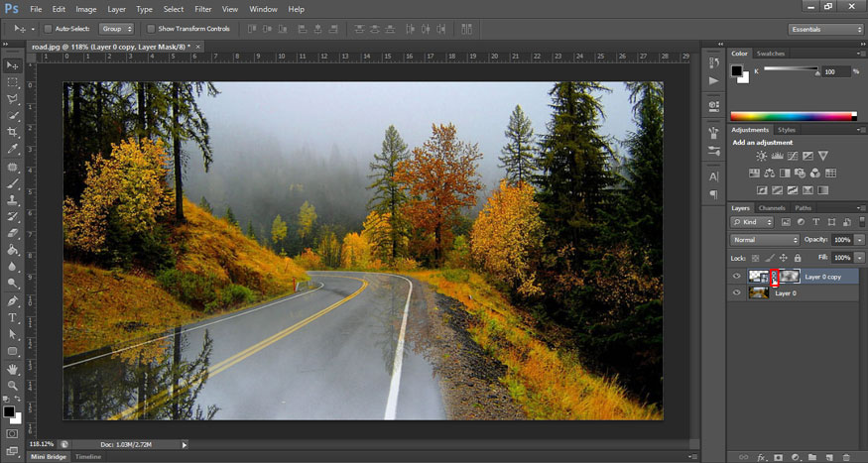Image resolution: width=868 pixels, height=463 pixels.
Task: Enable the Auto-Select checkbox
Action: [49, 29]
